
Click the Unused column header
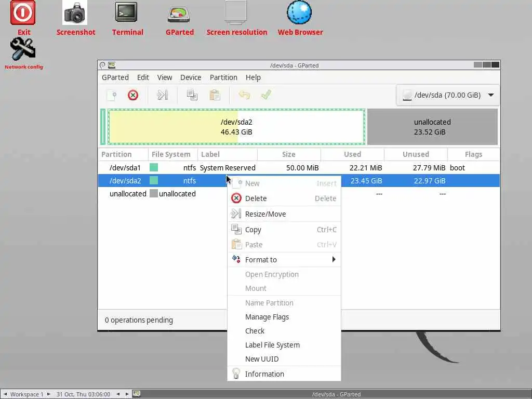416,154
